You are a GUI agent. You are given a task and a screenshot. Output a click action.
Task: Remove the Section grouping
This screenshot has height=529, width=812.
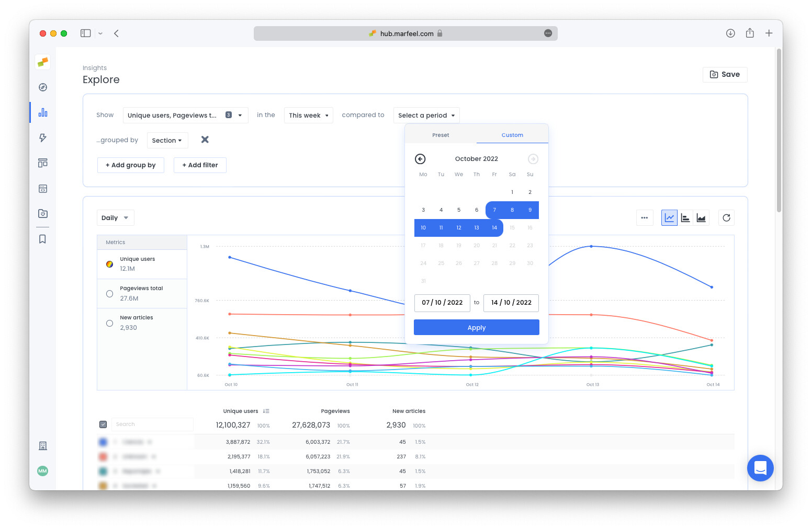pyautogui.click(x=205, y=140)
